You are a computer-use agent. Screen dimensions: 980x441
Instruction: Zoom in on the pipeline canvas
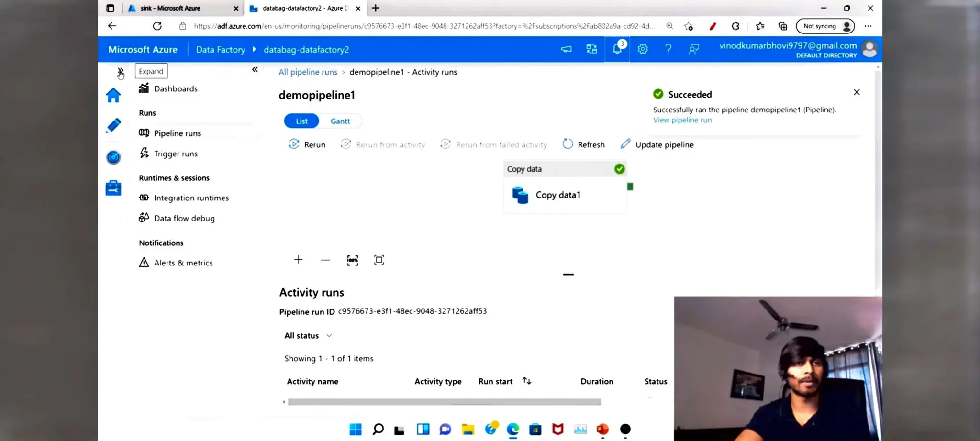(x=298, y=260)
